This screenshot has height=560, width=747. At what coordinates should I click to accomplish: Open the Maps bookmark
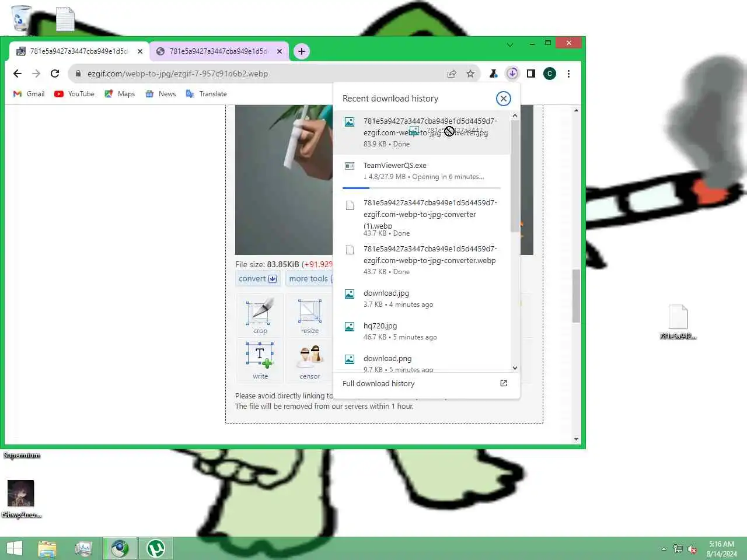(120, 94)
